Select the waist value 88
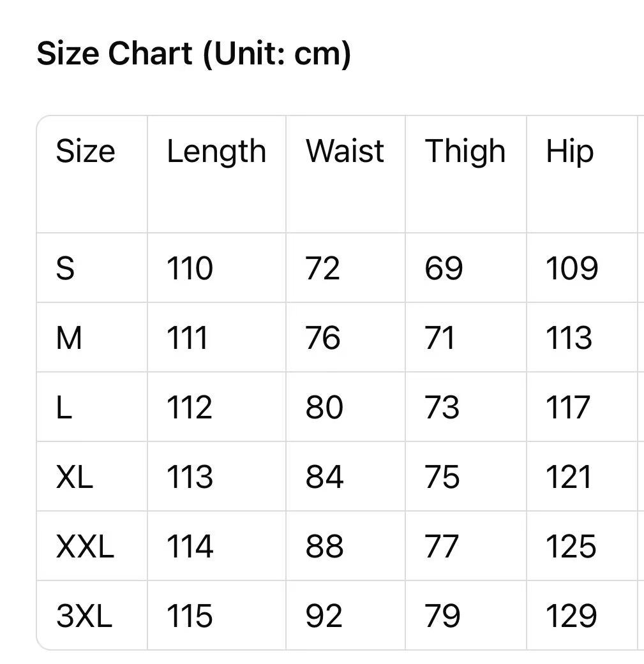Screen dimensions: 644x664 pos(324,547)
